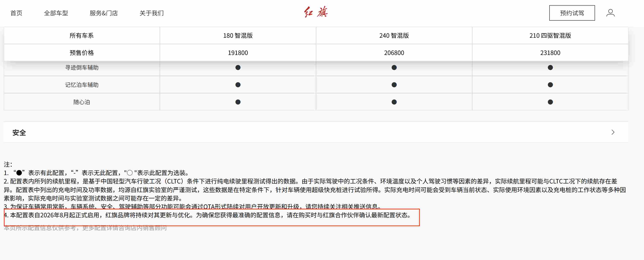Image resolution: width=644 pixels, height=260 pixels.
Task: Click 随心泊 dot under 240 智混版
Action: pos(394,102)
